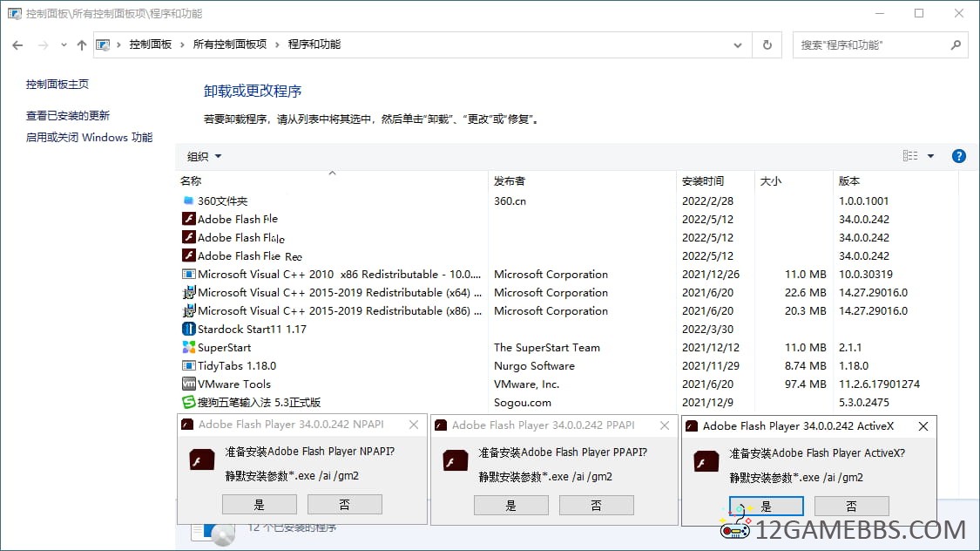Close the NPAPI dialog
The height and width of the screenshot is (551, 980).
click(414, 425)
